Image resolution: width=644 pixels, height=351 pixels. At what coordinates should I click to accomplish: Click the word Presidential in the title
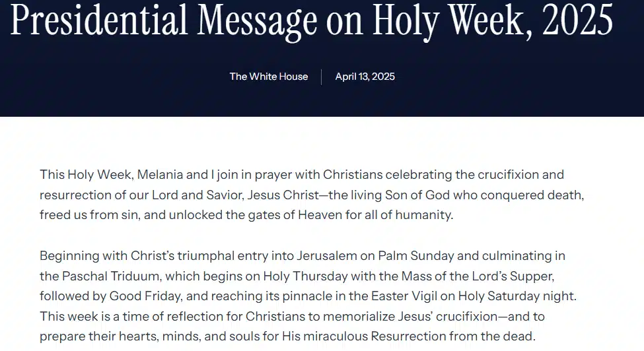(99, 20)
